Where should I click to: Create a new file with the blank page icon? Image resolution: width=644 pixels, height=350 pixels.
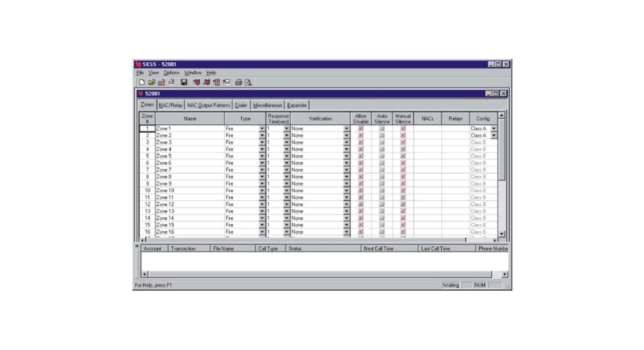(141, 83)
